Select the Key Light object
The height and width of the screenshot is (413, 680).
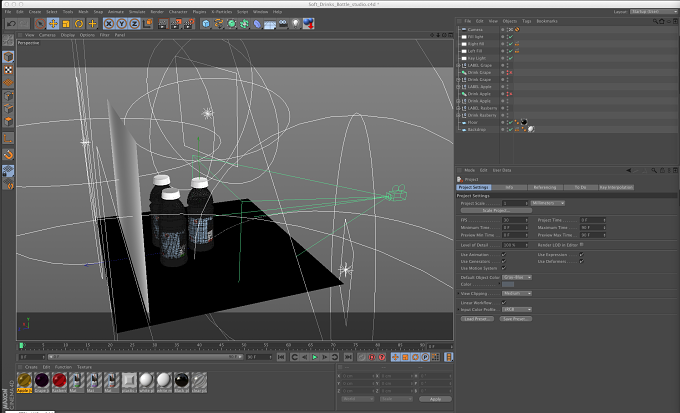477,58
